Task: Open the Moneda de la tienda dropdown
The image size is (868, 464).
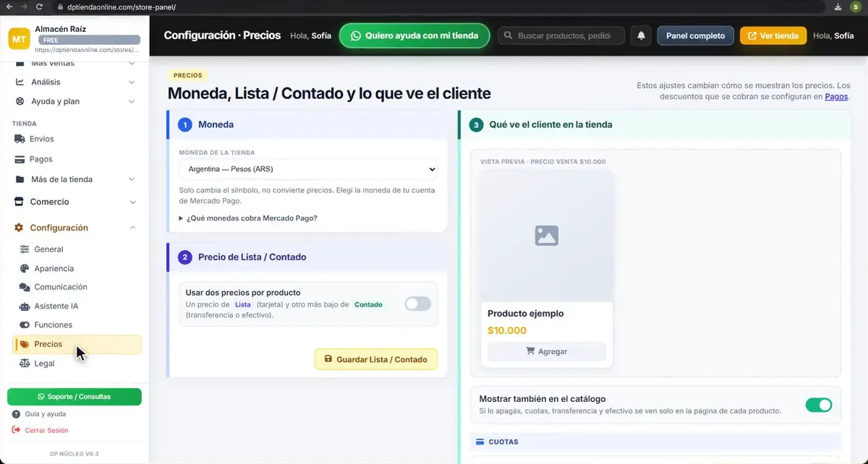Action: point(308,169)
